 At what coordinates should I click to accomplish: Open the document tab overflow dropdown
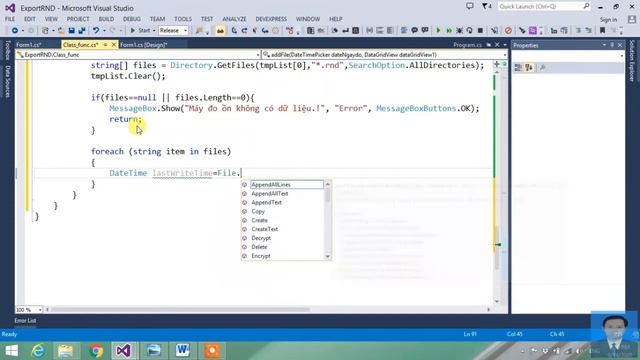pos(505,45)
